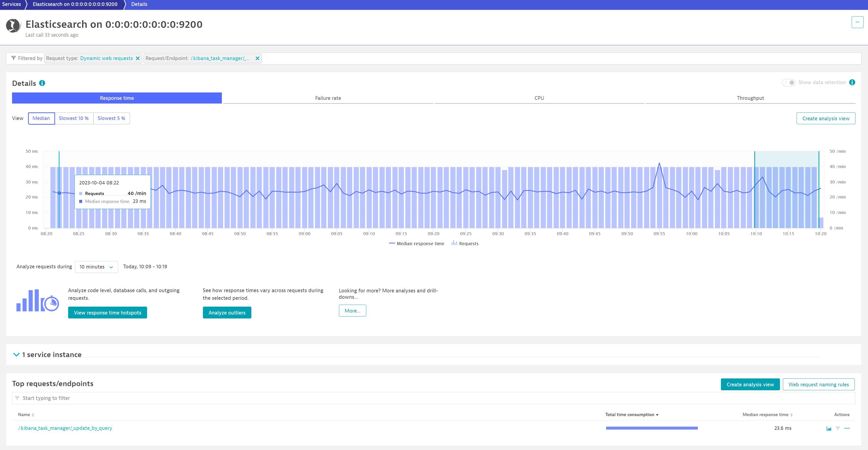Click the selected-period start handle on the chart
Image resolution: width=868 pixels, height=450 pixels.
[x=755, y=189]
